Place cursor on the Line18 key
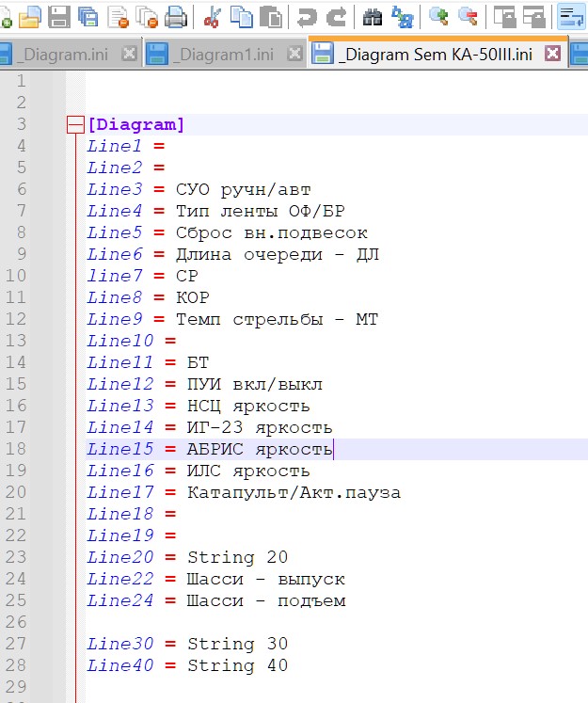Image resolution: width=588 pixels, height=703 pixels. coord(120,514)
